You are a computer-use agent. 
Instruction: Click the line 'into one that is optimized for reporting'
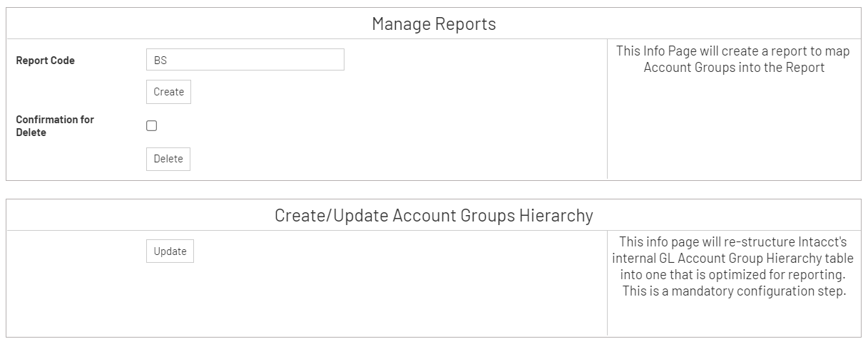point(734,275)
